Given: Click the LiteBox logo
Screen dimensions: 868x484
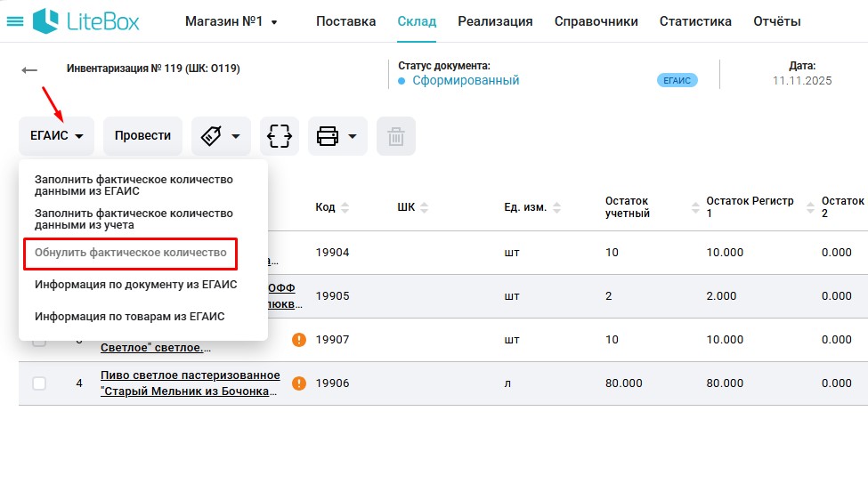Looking at the screenshot, I should 87,21.
